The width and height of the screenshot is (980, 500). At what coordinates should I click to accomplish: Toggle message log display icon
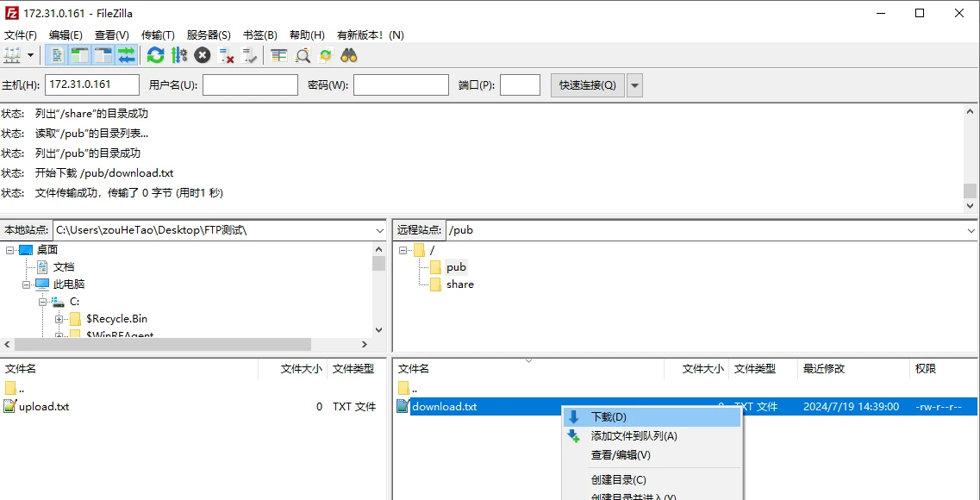point(57,56)
